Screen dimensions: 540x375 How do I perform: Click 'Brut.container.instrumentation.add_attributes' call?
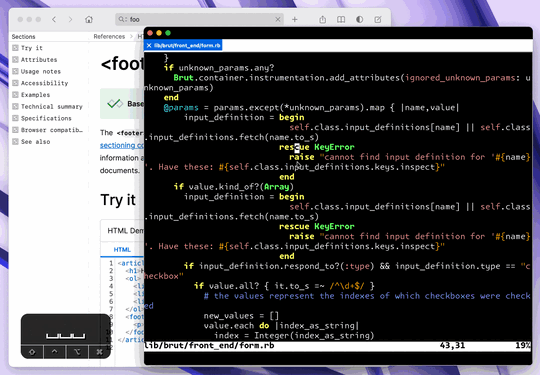pos(287,78)
